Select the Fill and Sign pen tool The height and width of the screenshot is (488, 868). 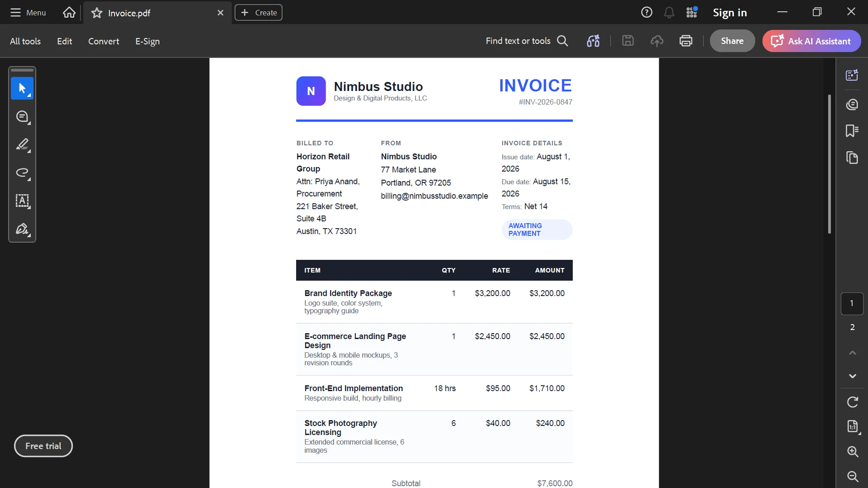(22, 229)
